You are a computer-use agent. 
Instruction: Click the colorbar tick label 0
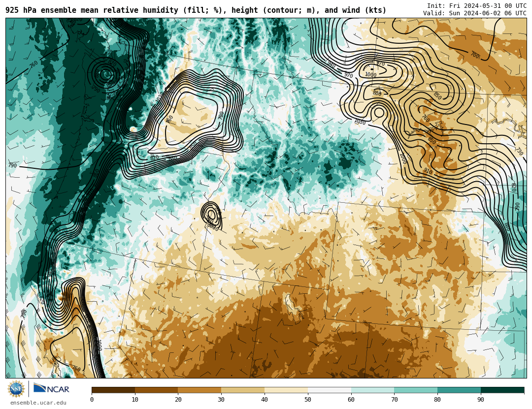pos(92,400)
